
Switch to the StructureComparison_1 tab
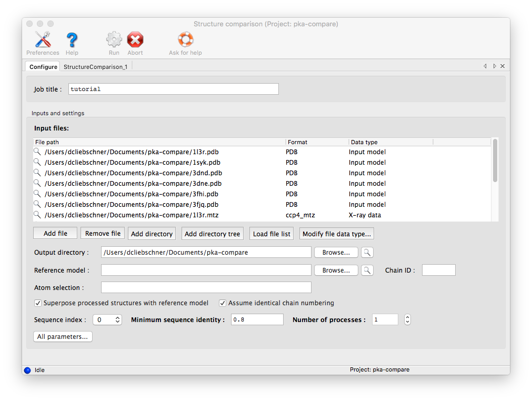[95, 67]
